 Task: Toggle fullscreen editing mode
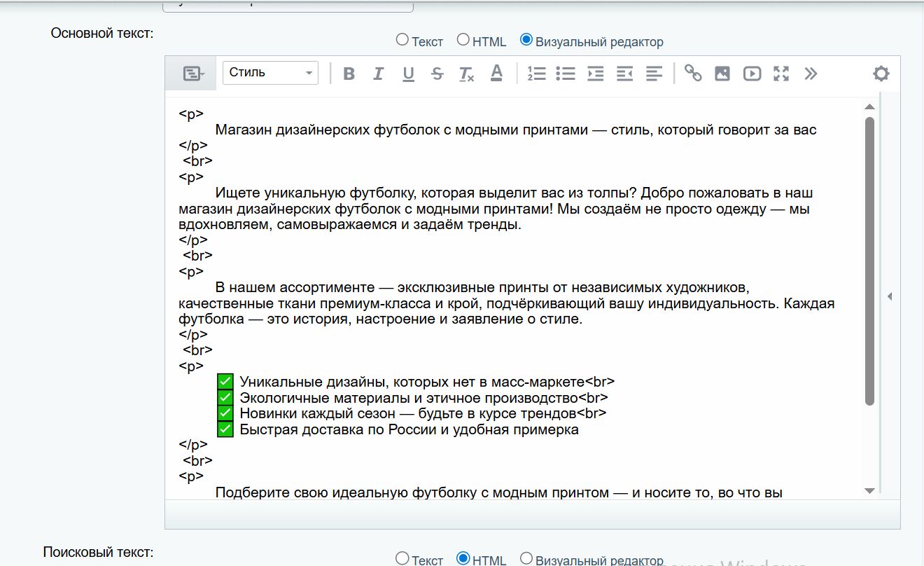(781, 73)
